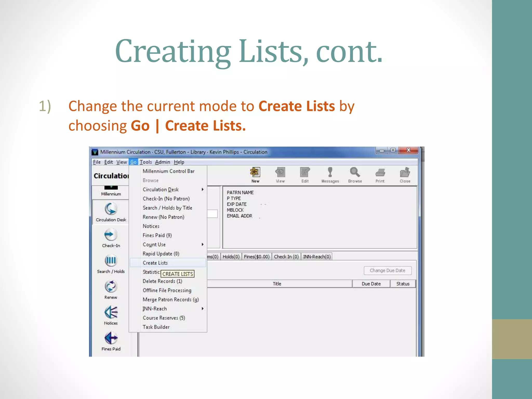The height and width of the screenshot is (399, 532).
Task: Select Task Builder menu entry
Action: coord(168,327)
